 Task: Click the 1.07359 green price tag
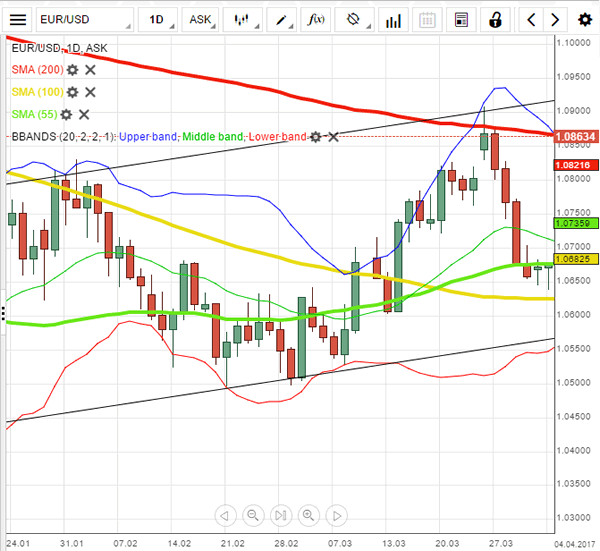point(576,223)
